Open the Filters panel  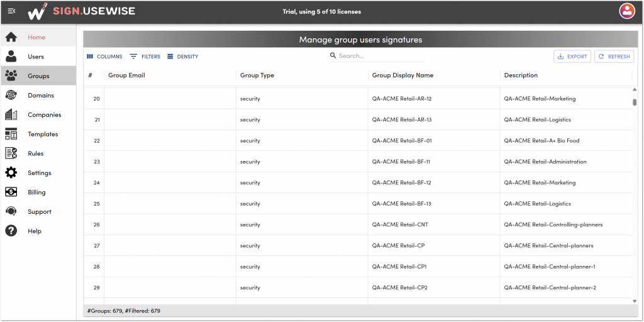(145, 57)
